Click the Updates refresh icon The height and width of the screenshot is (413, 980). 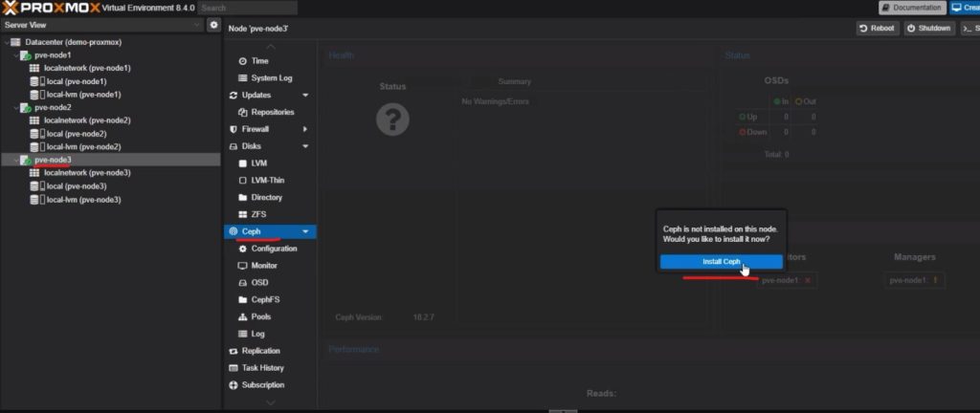click(234, 96)
